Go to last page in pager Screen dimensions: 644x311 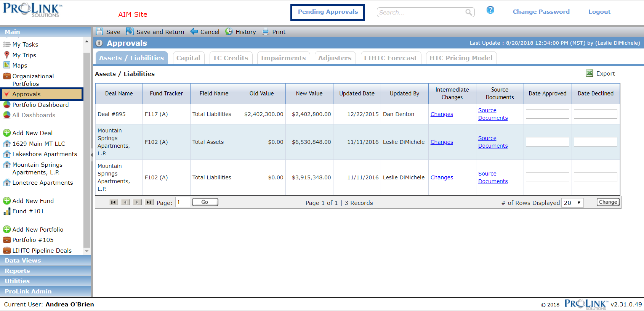(x=149, y=202)
